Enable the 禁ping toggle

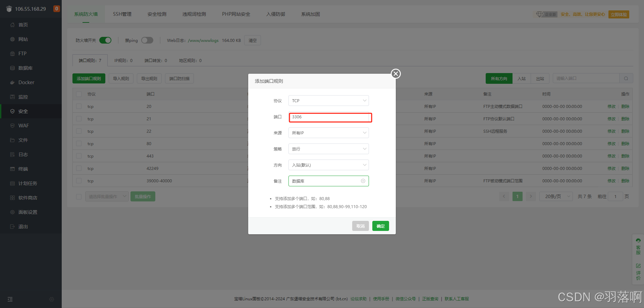(147, 40)
